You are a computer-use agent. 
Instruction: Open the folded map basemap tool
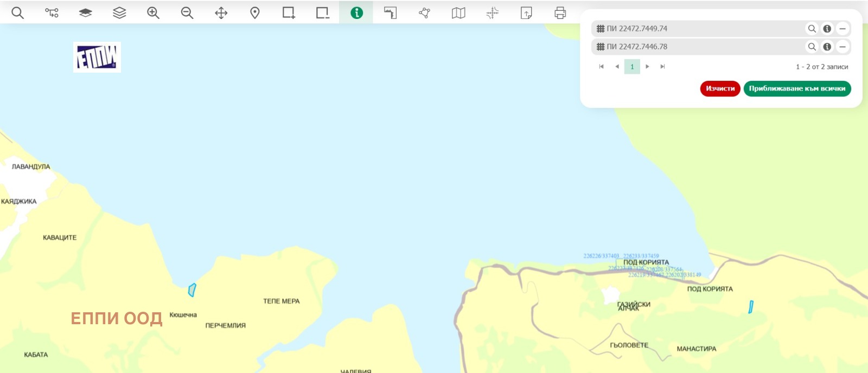(458, 12)
